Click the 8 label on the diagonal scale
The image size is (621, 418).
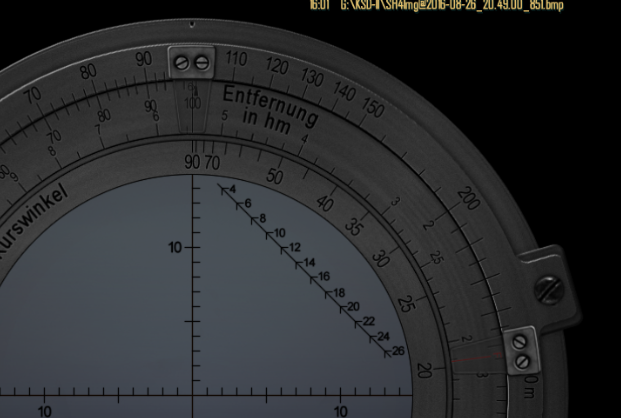click(263, 218)
